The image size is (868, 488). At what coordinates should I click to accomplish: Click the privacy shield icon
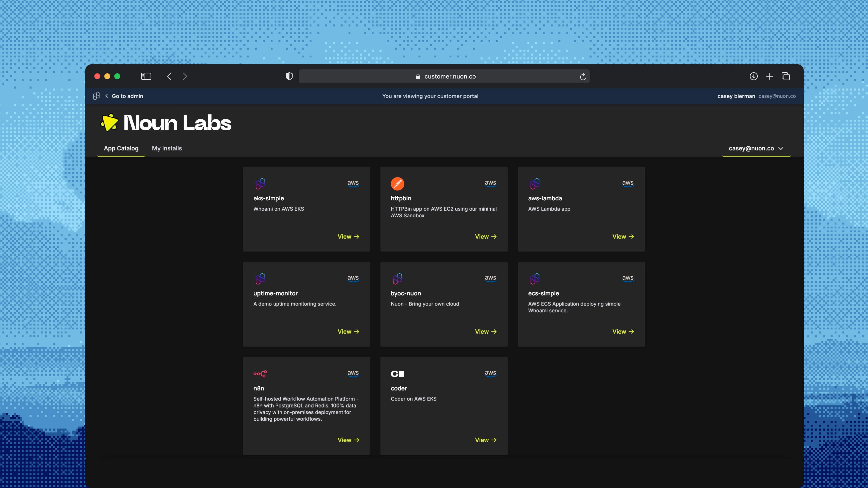(289, 77)
